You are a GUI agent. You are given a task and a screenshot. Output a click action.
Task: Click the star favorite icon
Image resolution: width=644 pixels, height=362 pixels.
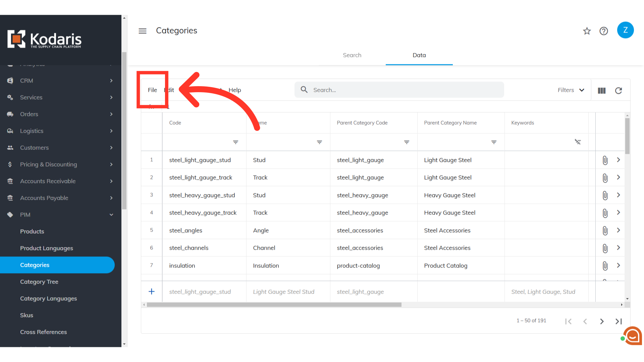tap(587, 31)
